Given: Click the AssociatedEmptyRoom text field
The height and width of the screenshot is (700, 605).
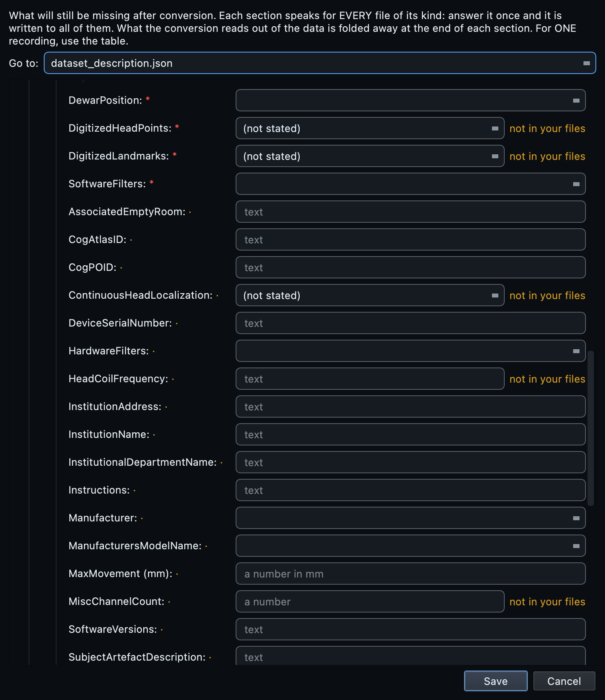Looking at the screenshot, I should coord(410,212).
